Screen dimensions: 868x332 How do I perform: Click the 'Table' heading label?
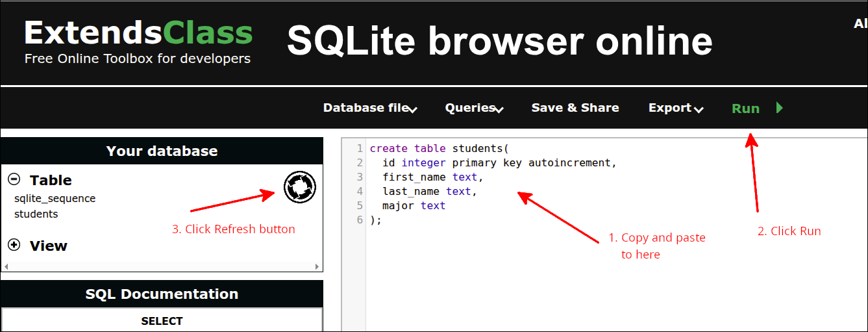pyautogui.click(x=51, y=180)
